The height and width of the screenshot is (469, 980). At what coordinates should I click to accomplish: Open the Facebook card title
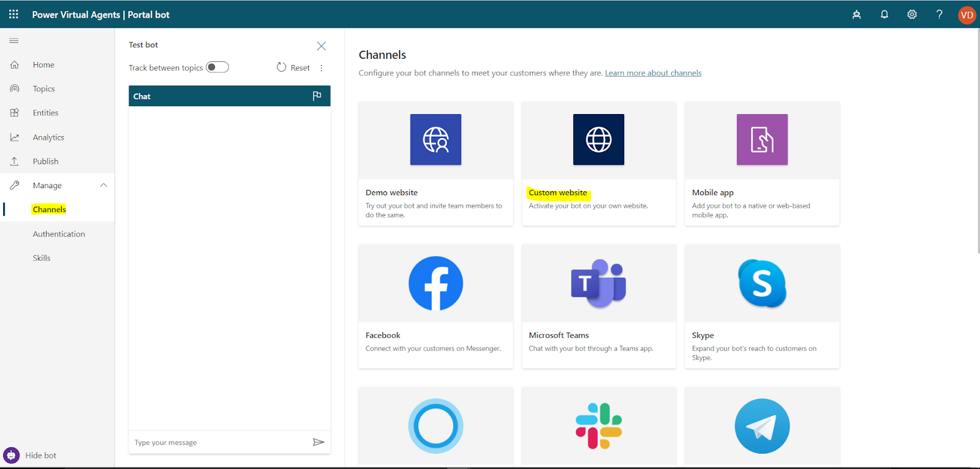coord(383,335)
